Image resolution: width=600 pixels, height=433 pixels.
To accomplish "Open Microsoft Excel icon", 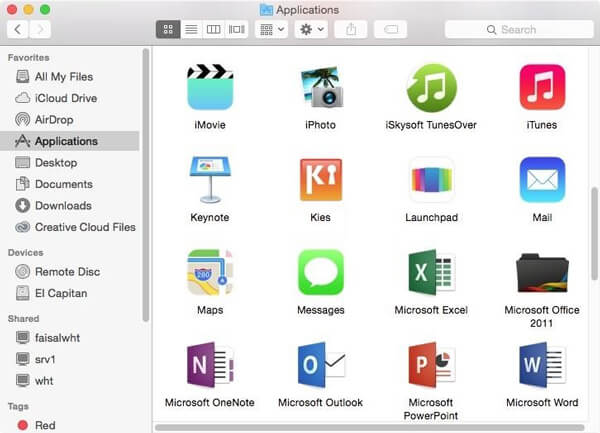I will coord(431,271).
